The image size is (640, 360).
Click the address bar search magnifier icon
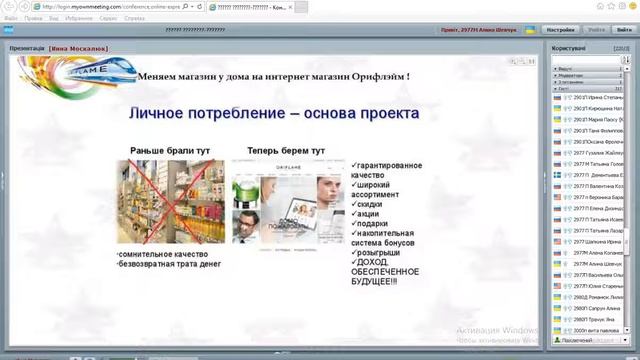pyautogui.click(x=185, y=7)
